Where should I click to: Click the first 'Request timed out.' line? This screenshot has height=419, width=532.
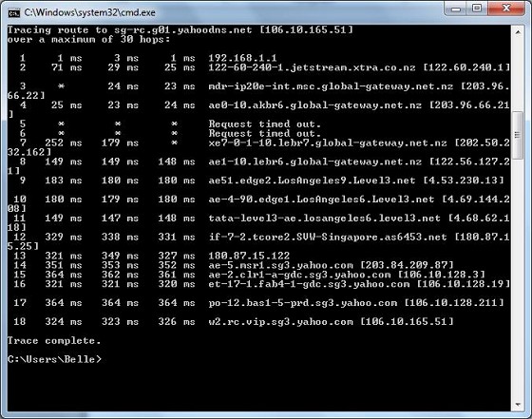(x=265, y=124)
